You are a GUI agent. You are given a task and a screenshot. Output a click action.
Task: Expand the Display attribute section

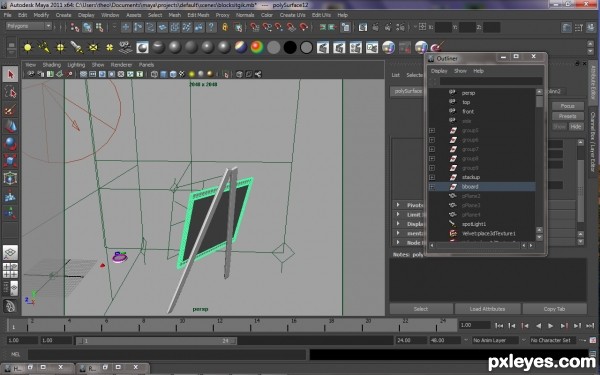pos(398,224)
